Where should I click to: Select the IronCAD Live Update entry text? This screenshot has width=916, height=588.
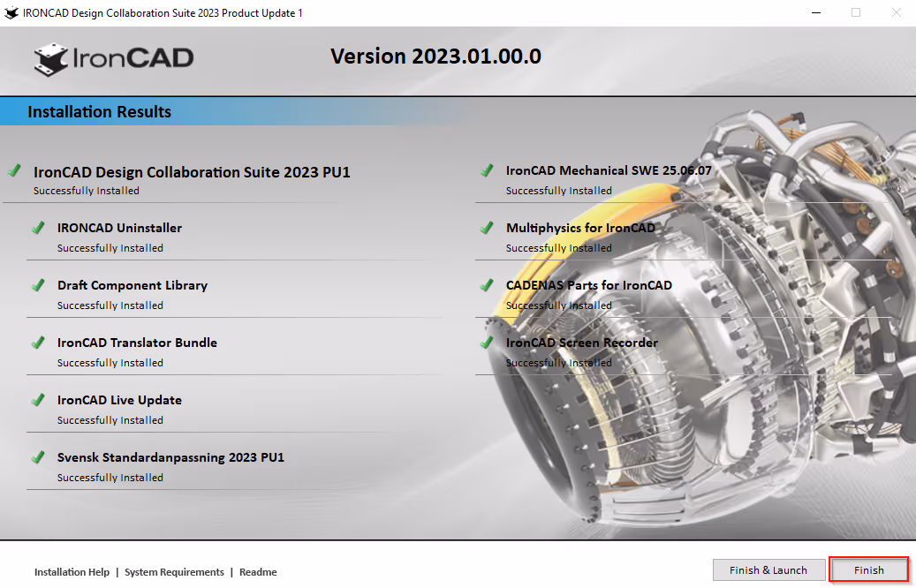pyautogui.click(x=119, y=400)
